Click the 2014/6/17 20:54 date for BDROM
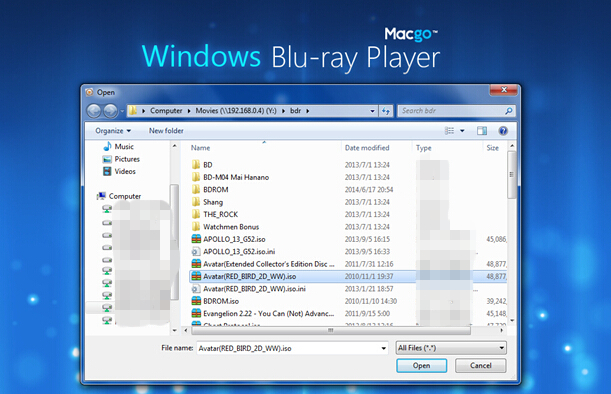This screenshot has width=611, height=394. tap(369, 190)
